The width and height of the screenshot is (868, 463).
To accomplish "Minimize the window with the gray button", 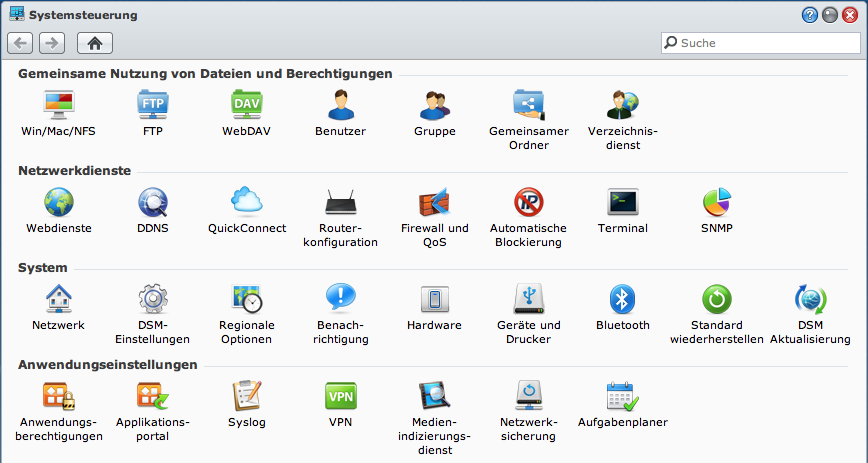I will [x=830, y=15].
